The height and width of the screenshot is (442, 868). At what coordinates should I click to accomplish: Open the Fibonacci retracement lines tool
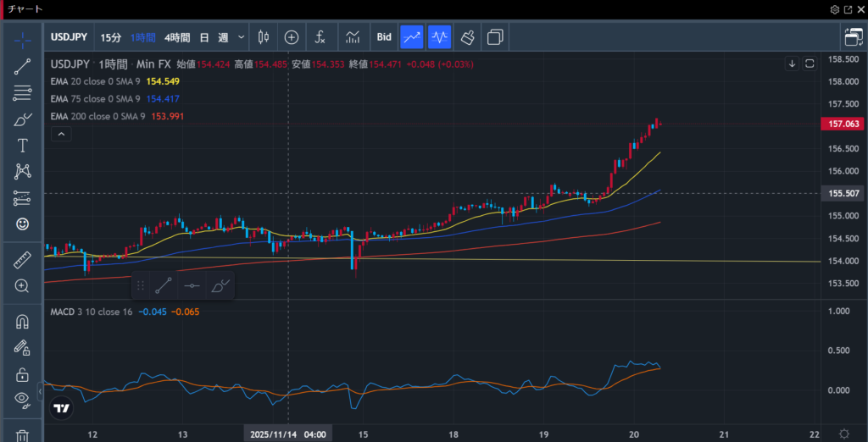tap(23, 93)
